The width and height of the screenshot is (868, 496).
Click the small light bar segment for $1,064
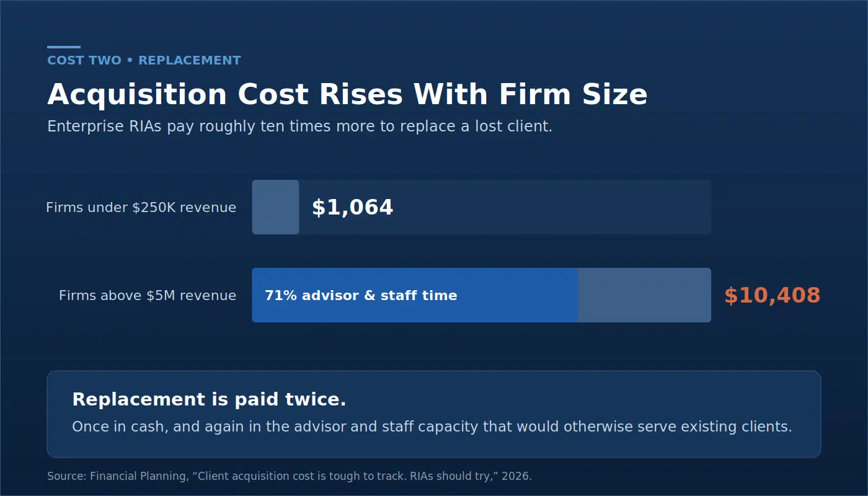coord(275,207)
